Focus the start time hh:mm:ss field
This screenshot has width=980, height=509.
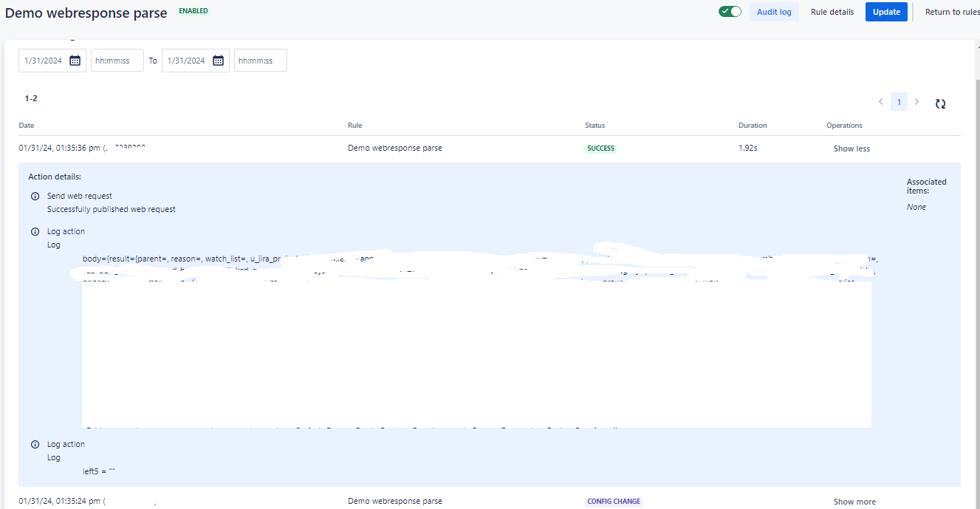point(117,61)
